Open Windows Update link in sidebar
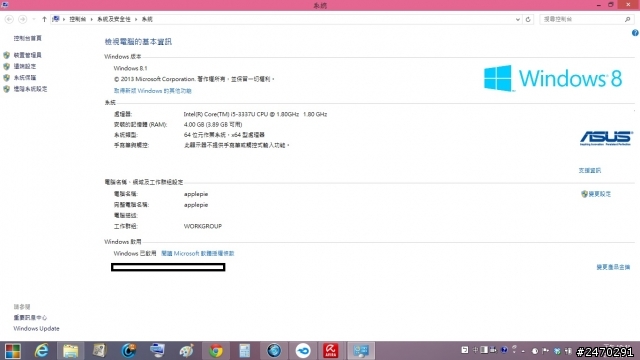Viewport: 640px width, 360px height. click(36, 329)
